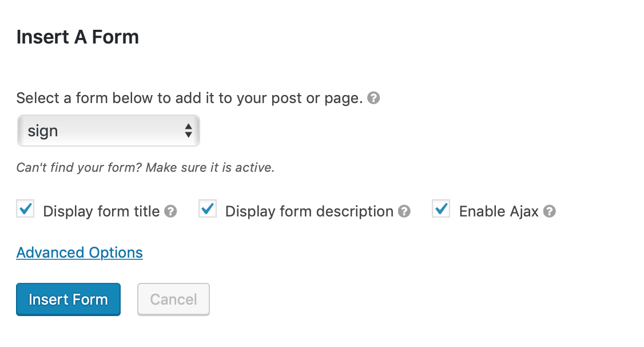Show help tooltip for Display form description

coord(404,211)
